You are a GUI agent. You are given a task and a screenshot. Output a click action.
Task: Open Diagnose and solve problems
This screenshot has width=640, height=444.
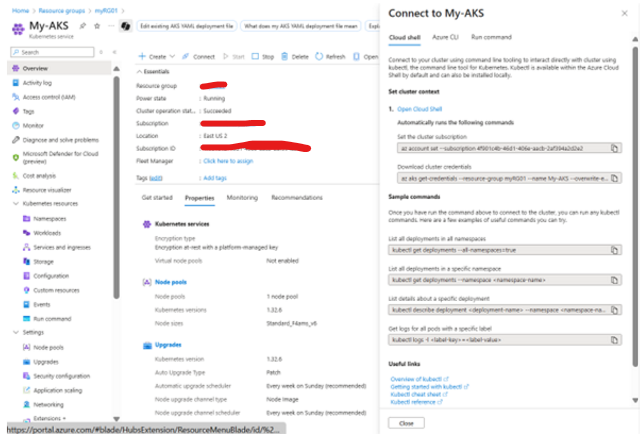(x=60, y=140)
